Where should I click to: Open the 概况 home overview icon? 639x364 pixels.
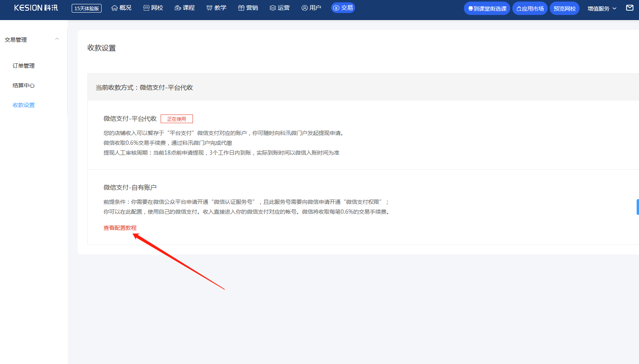(115, 8)
